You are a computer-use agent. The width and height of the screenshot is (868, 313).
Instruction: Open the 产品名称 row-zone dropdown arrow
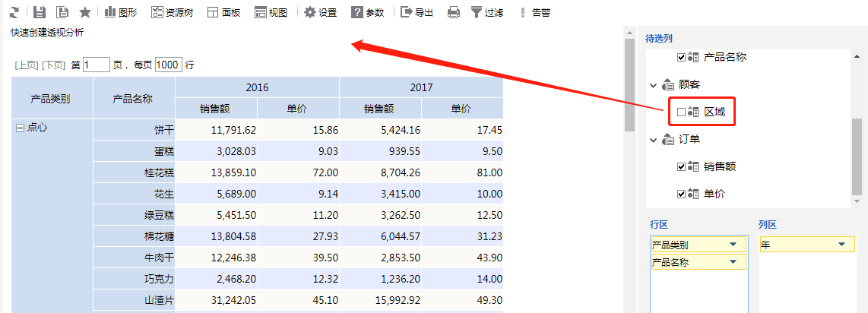coord(733,261)
